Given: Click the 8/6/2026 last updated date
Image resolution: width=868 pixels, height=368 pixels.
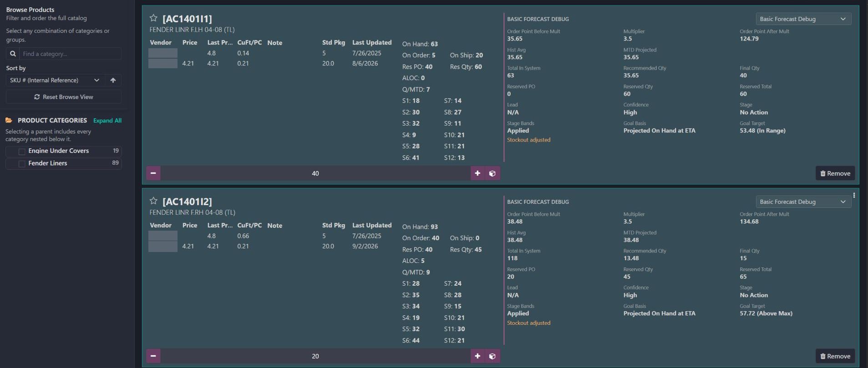Looking at the screenshot, I should point(365,64).
